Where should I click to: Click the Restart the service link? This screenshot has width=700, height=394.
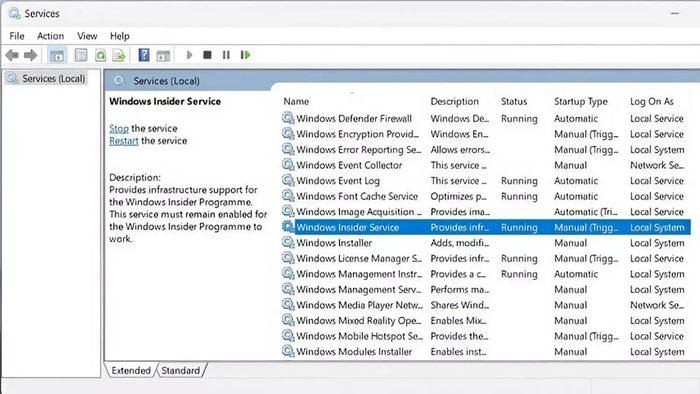coord(124,141)
